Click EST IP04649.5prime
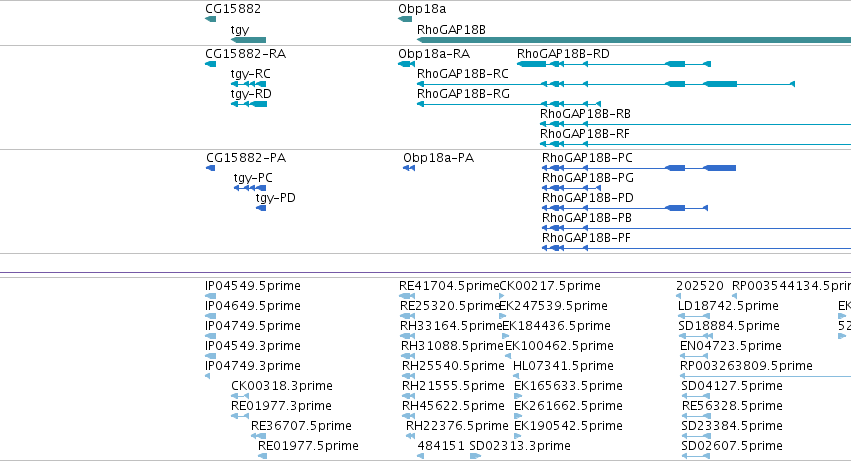 click(253, 306)
